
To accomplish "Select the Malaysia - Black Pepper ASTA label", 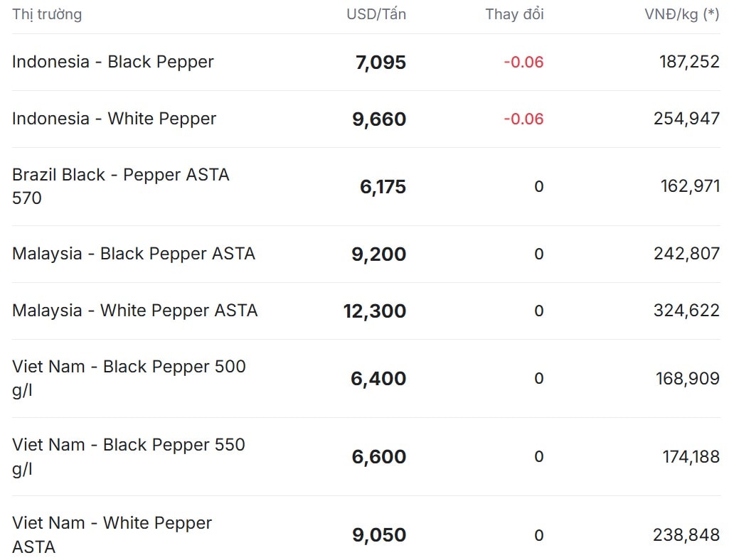I will [134, 254].
